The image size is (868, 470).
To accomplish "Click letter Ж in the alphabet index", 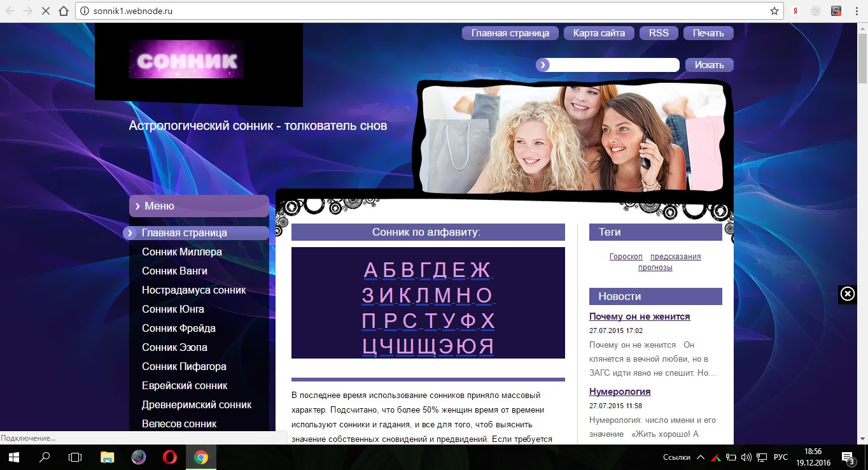I will [480, 271].
